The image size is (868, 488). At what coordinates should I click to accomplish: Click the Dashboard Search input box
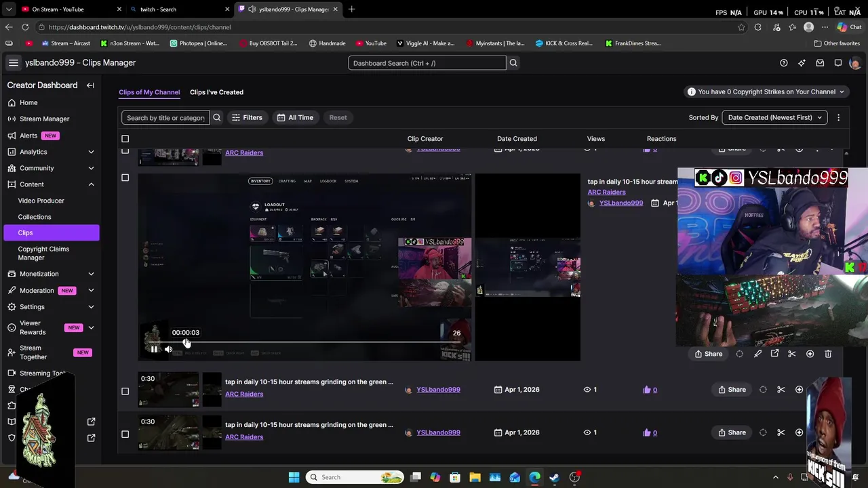427,63
